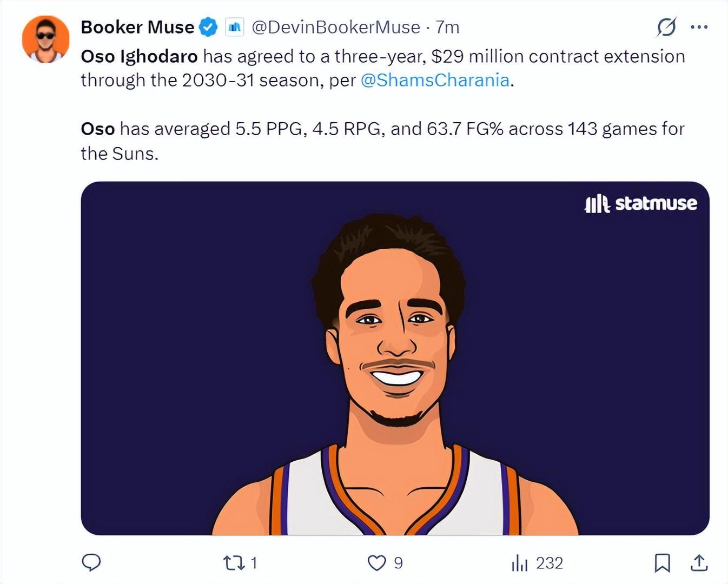
Task: View tweet analytics bar chart icon
Action: [519, 563]
